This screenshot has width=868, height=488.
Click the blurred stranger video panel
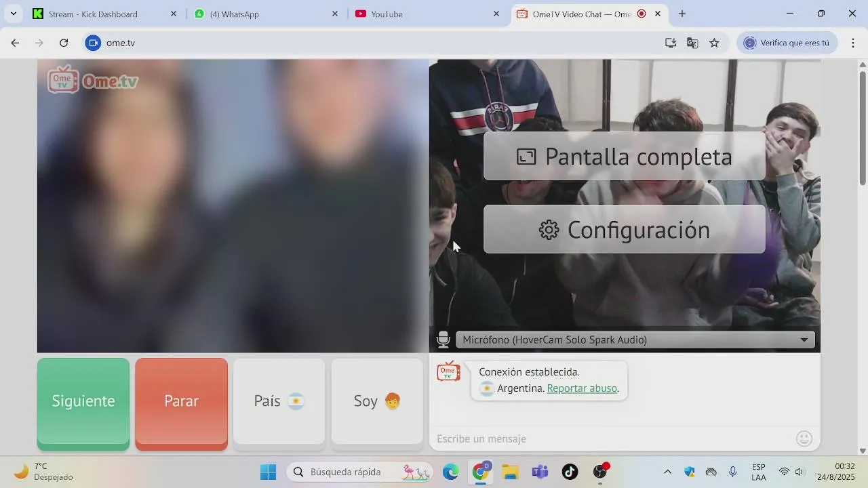pos(233,206)
